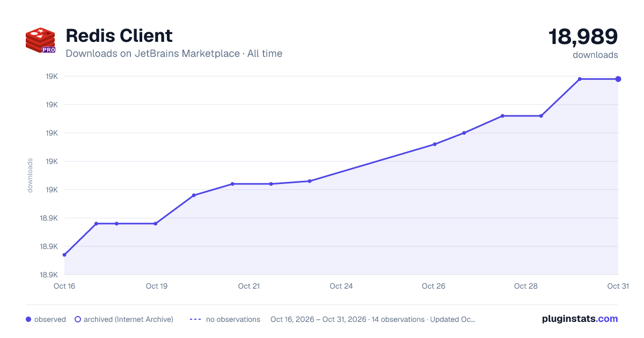The width and height of the screenshot is (644, 338).
Task: Click the Oct 21 axis label
Action: [249, 286]
